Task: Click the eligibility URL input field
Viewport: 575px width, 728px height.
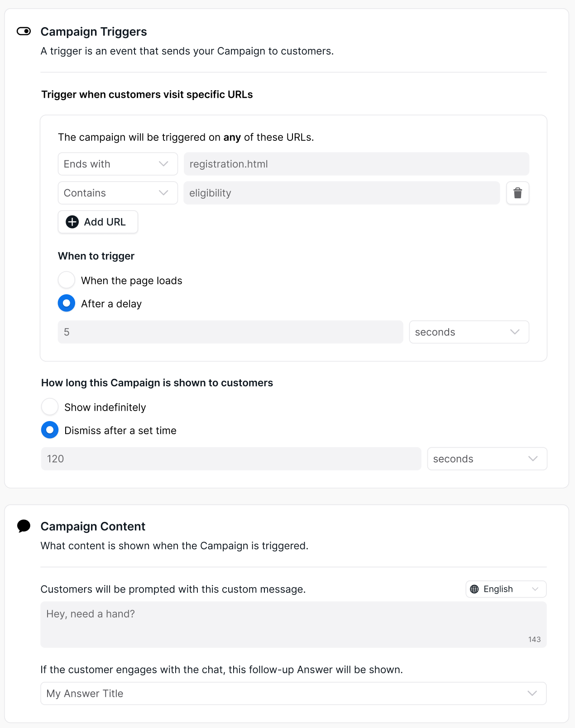Action: (x=341, y=193)
